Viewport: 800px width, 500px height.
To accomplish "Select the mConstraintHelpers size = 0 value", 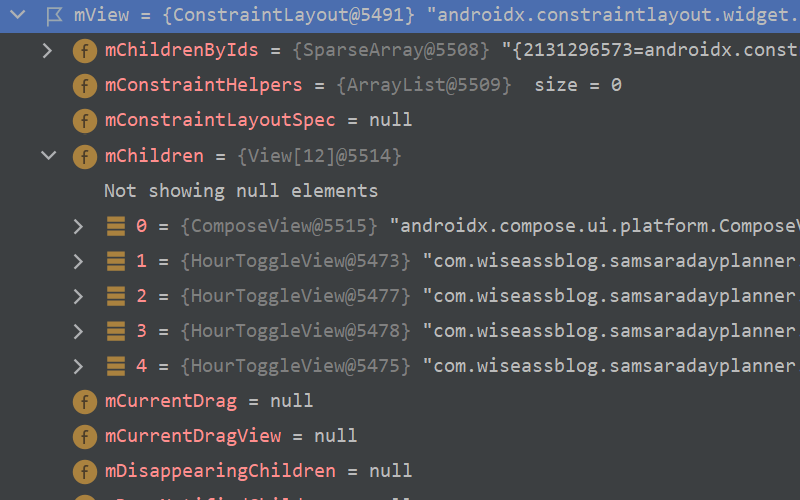I will pos(578,85).
